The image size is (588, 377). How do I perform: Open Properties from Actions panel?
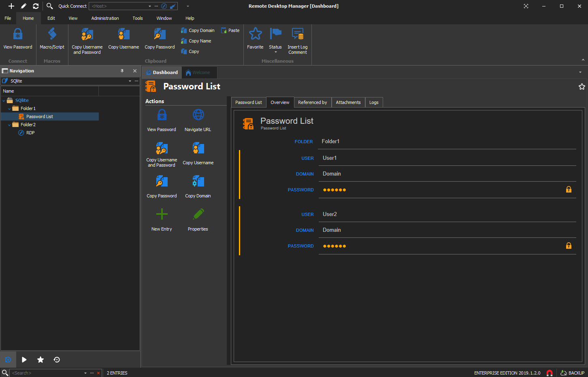pyautogui.click(x=198, y=220)
